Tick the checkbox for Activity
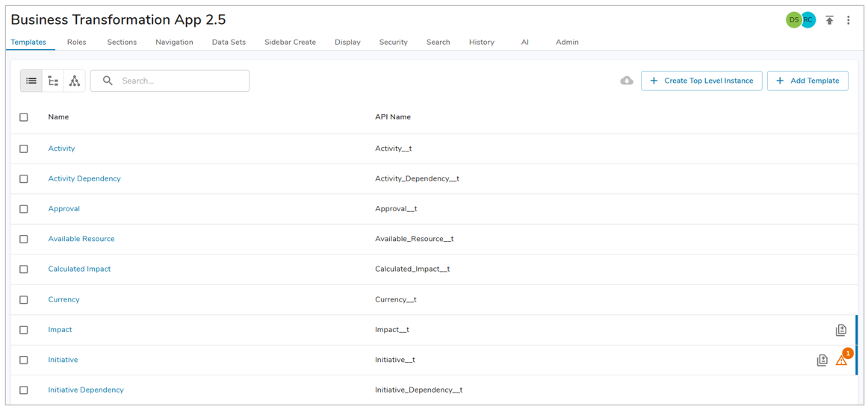 [x=24, y=149]
